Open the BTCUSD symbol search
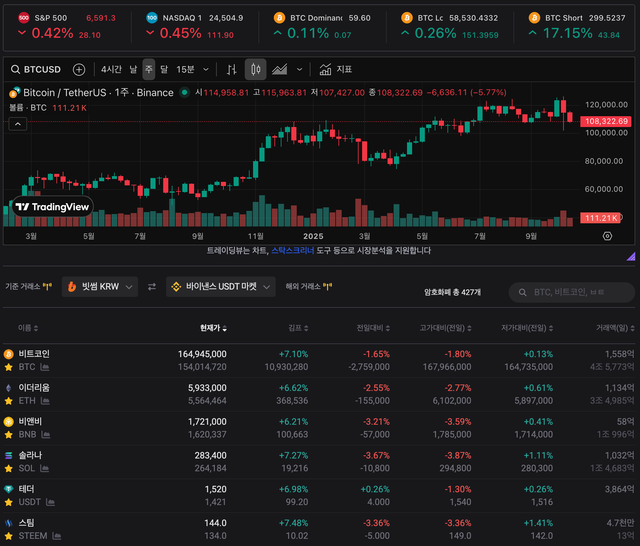 [x=36, y=69]
